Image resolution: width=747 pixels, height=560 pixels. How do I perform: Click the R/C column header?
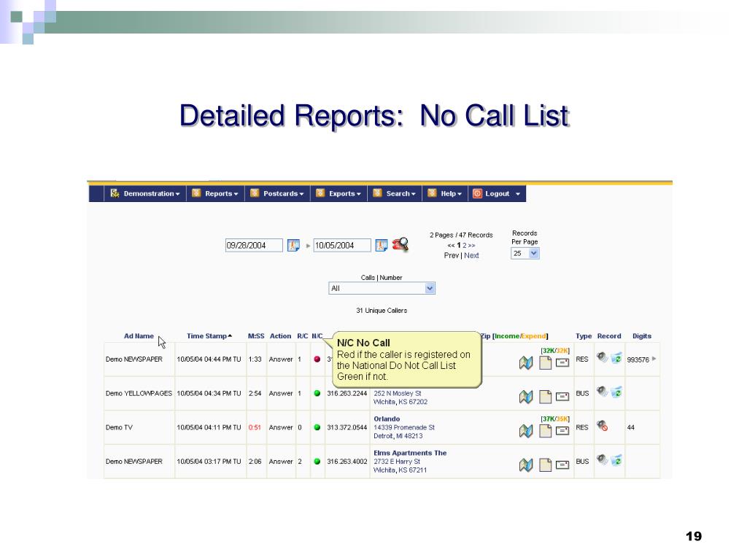click(303, 335)
